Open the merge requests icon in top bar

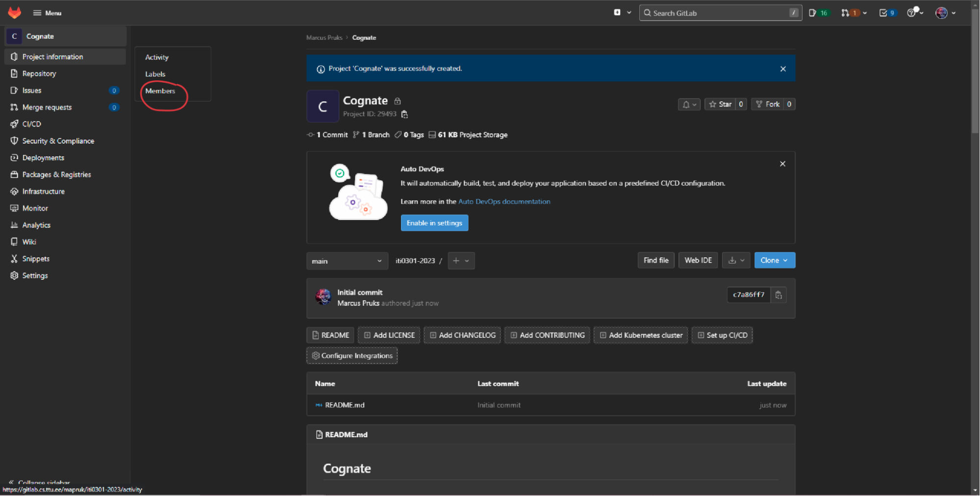click(x=845, y=13)
